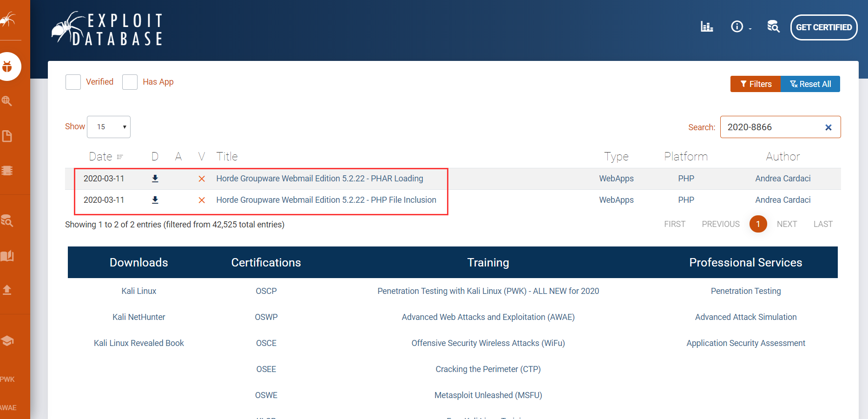Check the Has App checkbox

click(x=130, y=82)
